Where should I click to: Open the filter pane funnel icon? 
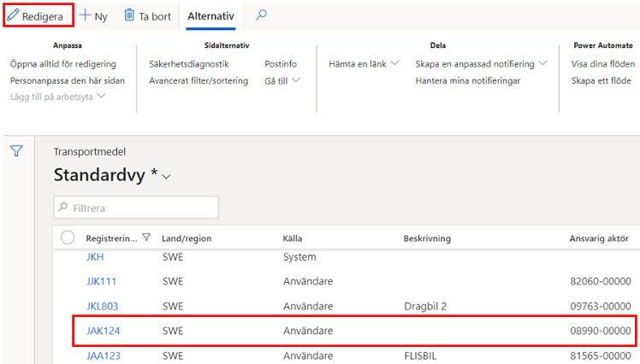click(16, 151)
